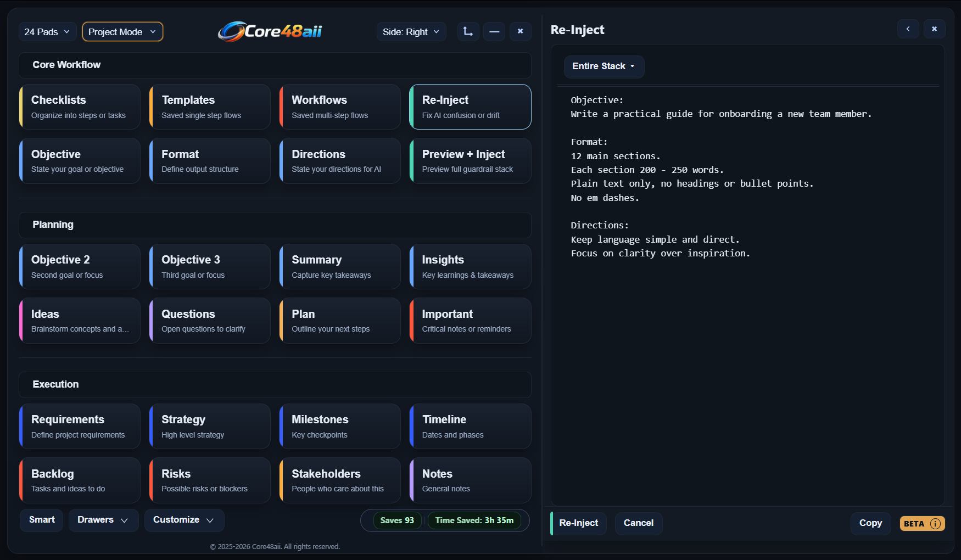Click the Time Saved 3h 35m badge
The image size is (961, 560).
[474, 520]
